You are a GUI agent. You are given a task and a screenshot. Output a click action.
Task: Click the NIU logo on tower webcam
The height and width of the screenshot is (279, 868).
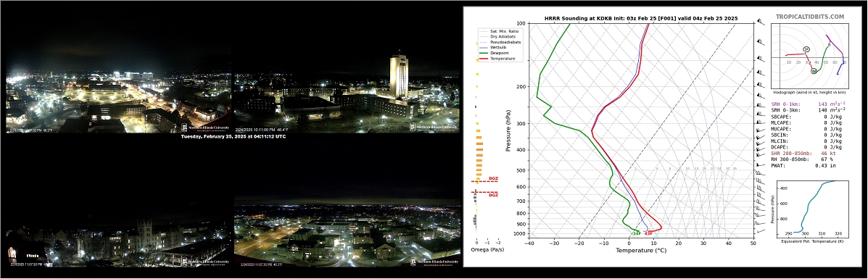(x=434, y=127)
